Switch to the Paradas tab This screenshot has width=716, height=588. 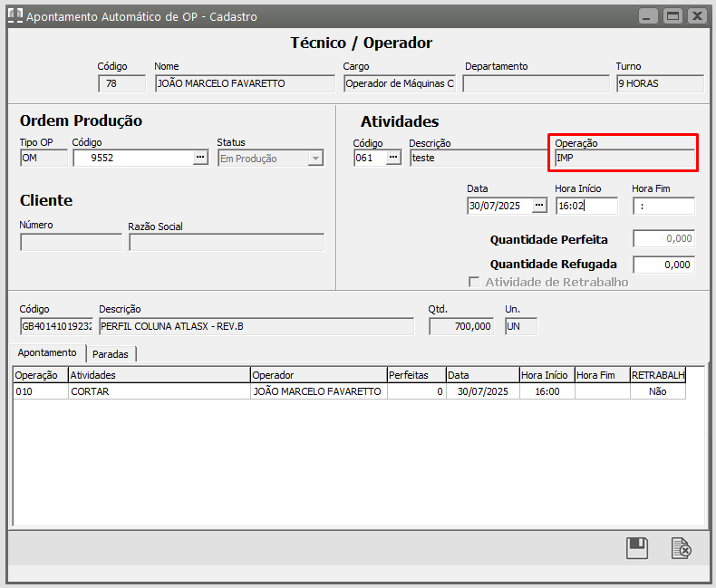[x=111, y=354]
